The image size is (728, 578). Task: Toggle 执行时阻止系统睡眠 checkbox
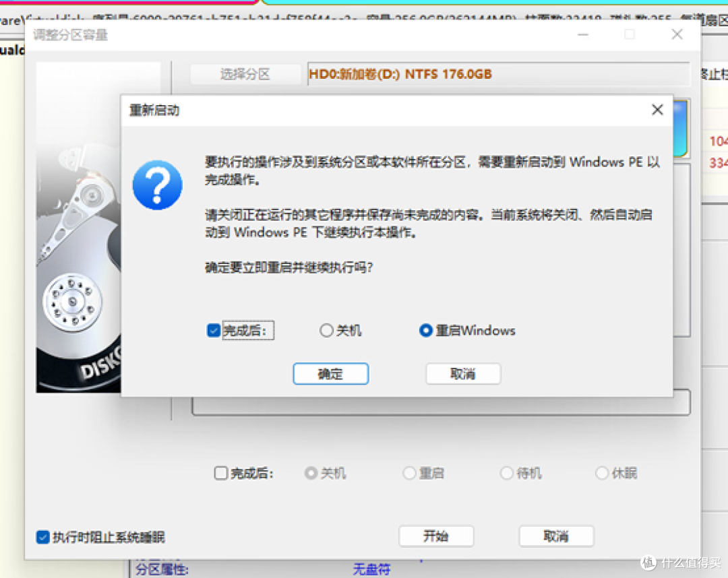pyautogui.click(x=42, y=537)
